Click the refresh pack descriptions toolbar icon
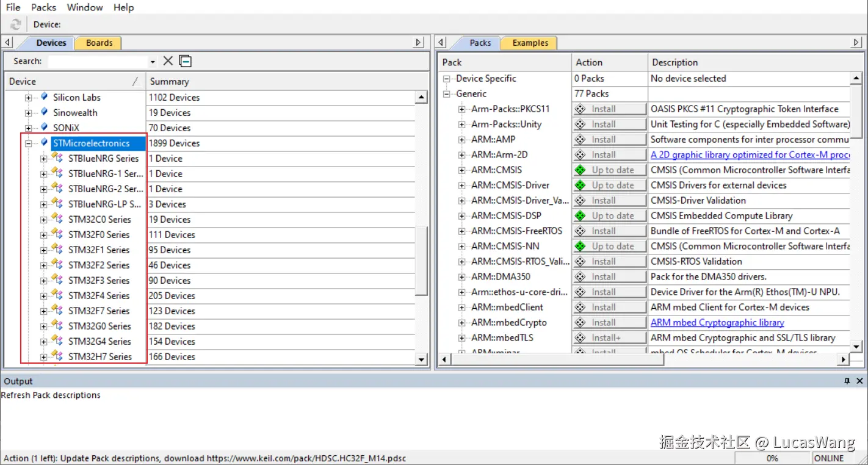The height and width of the screenshot is (465, 868). click(x=16, y=24)
